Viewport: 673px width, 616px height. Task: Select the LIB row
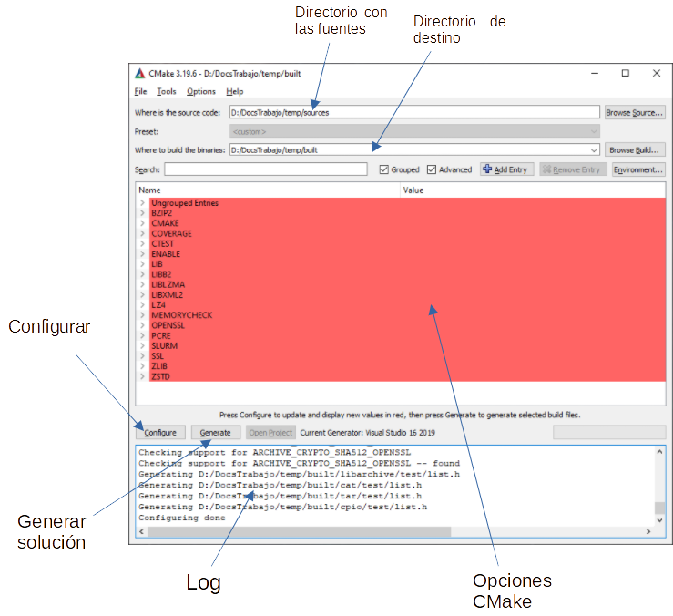pyautogui.click(x=407, y=264)
